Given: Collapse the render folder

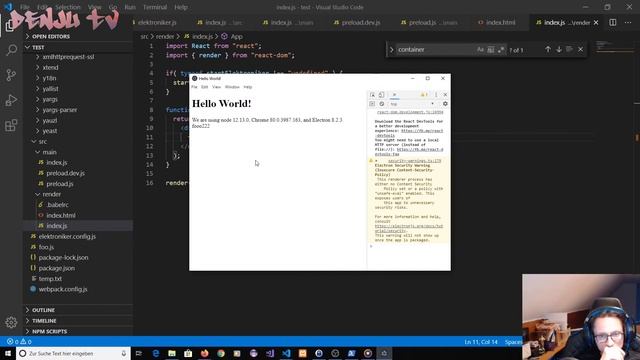Looking at the screenshot, I should 51,194.
